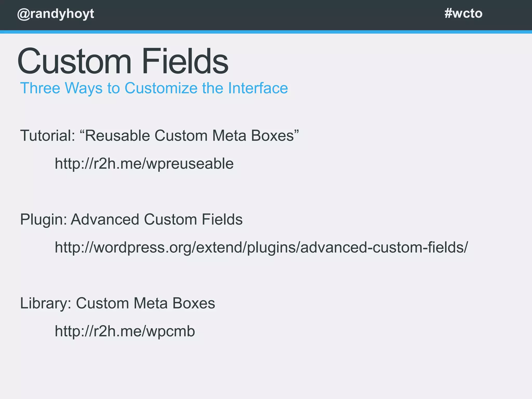Click "advanced-custom-fields/" at the plugin URL end
This screenshot has height=399, width=532.
(384, 247)
